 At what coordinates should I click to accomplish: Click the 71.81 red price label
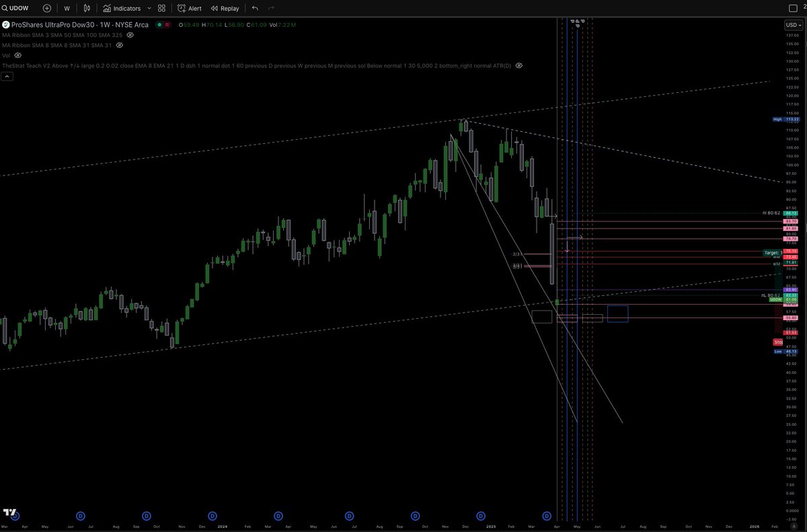coord(791,264)
